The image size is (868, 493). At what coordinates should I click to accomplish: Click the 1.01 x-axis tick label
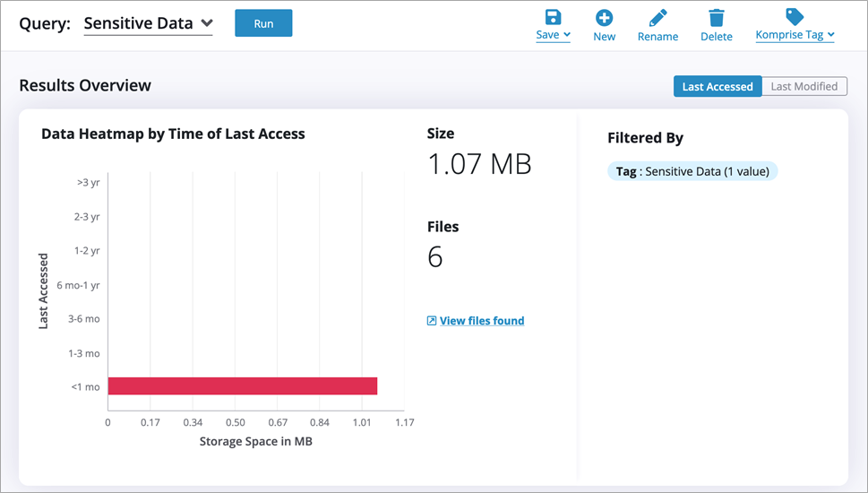point(362,423)
